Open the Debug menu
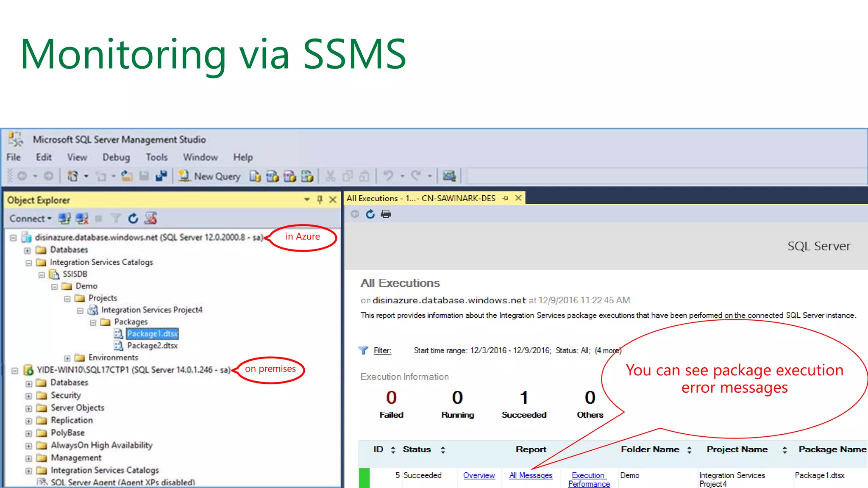The image size is (868, 488). click(116, 157)
